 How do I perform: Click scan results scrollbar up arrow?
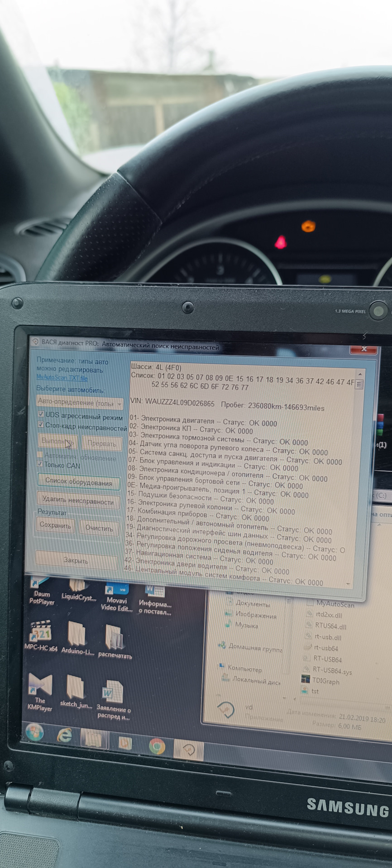tap(360, 375)
